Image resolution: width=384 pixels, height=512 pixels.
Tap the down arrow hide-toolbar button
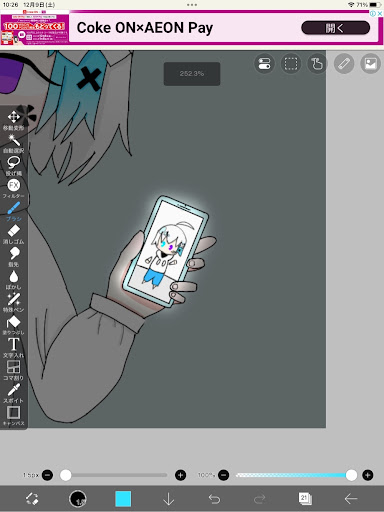point(168,499)
